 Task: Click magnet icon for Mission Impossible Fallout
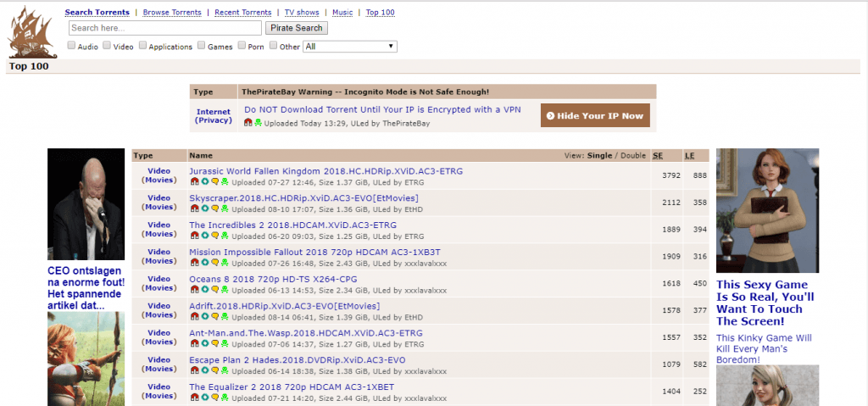(194, 263)
